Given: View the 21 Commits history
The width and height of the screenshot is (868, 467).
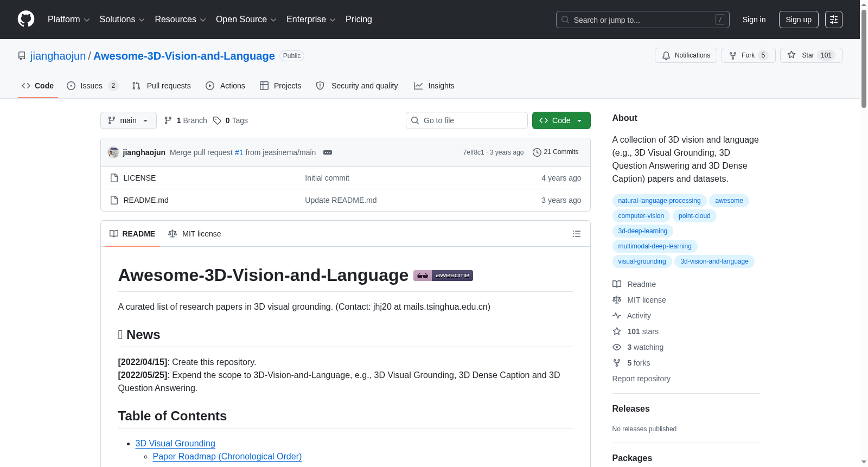Looking at the screenshot, I should click(x=556, y=152).
